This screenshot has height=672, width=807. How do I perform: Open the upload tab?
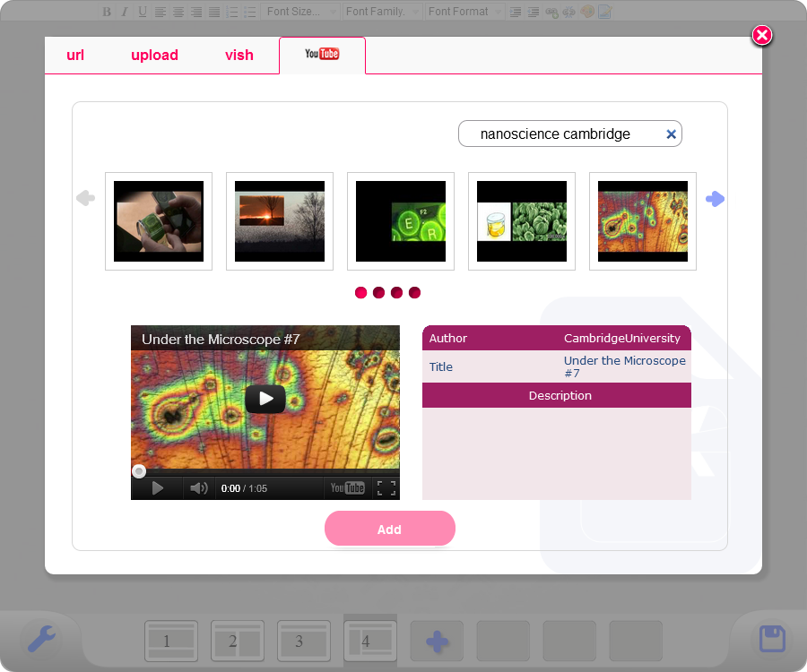tap(154, 56)
